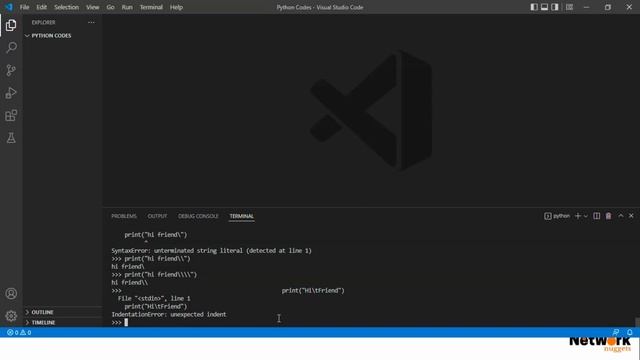The width and height of the screenshot is (640, 360).
Task: Open the Explorer view in activity bar
Action: (x=11, y=25)
